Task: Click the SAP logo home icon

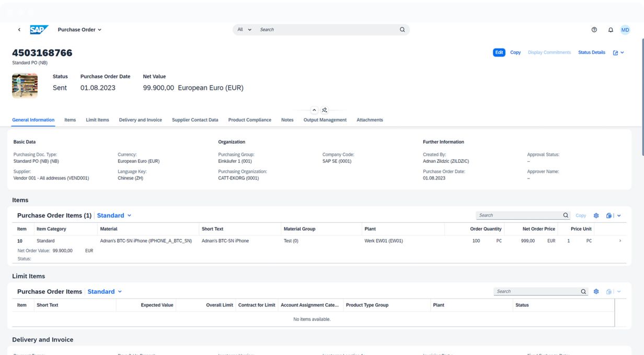Action: (x=39, y=30)
